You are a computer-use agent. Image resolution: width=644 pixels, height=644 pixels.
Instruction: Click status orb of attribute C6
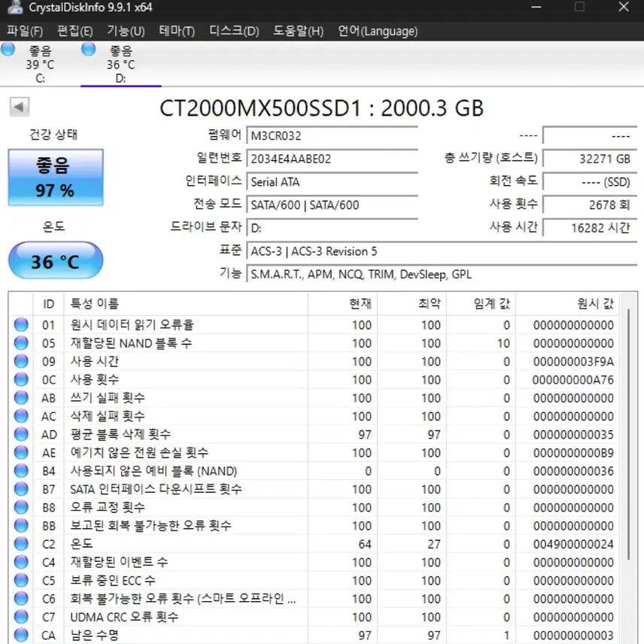pos(21,598)
